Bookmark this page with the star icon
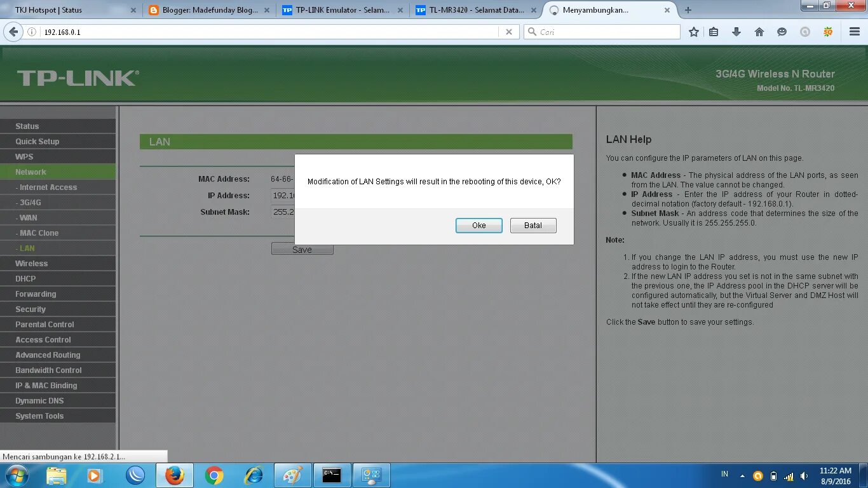The width and height of the screenshot is (868, 488). coord(694,32)
